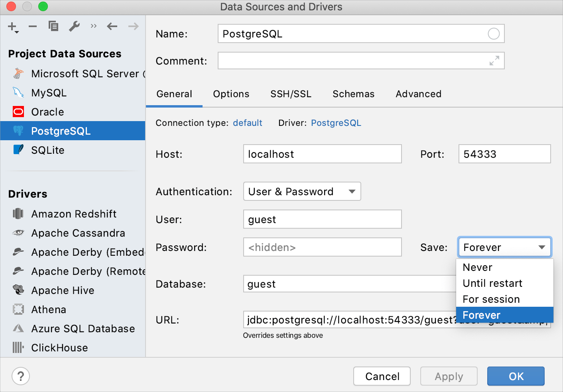Viewport: 563px width, 392px height.
Task: Open the Authentication dropdown
Action: 302,192
